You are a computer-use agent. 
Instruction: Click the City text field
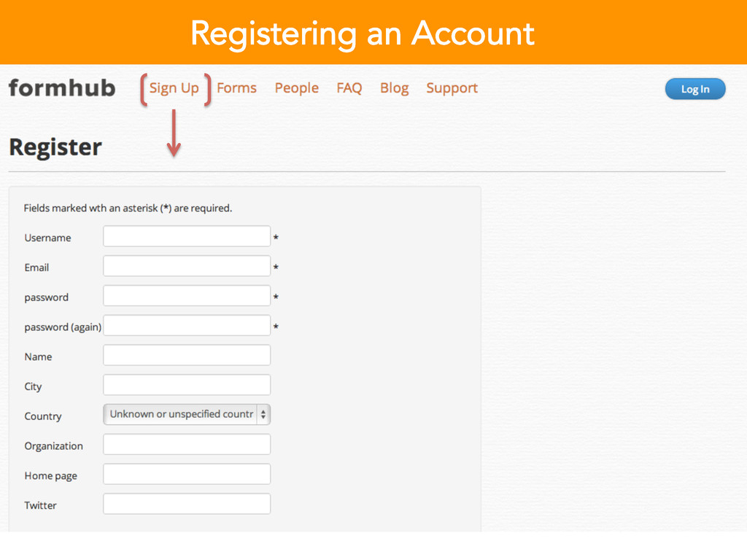click(187, 385)
